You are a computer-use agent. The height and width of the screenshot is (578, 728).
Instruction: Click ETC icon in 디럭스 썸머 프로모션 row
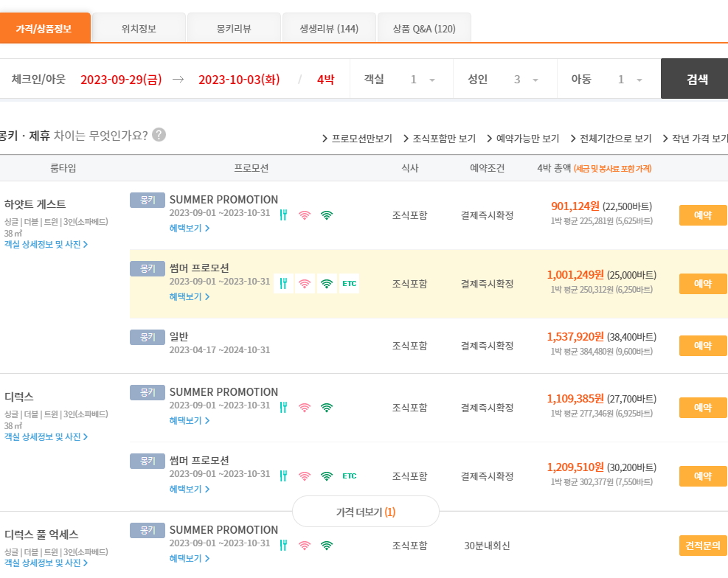click(349, 476)
